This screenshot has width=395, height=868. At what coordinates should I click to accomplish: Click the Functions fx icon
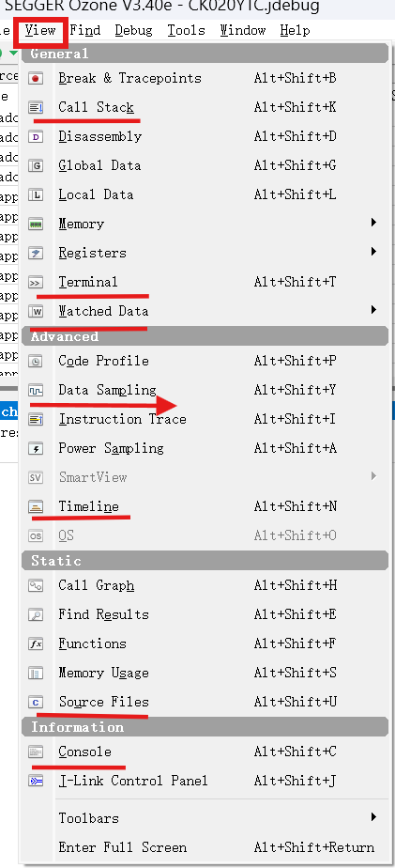coord(36,644)
